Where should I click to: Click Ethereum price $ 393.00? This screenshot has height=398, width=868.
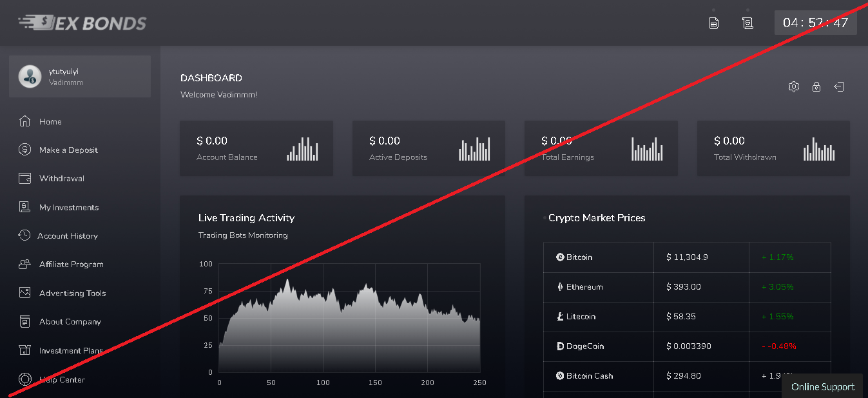[x=684, y=287]
